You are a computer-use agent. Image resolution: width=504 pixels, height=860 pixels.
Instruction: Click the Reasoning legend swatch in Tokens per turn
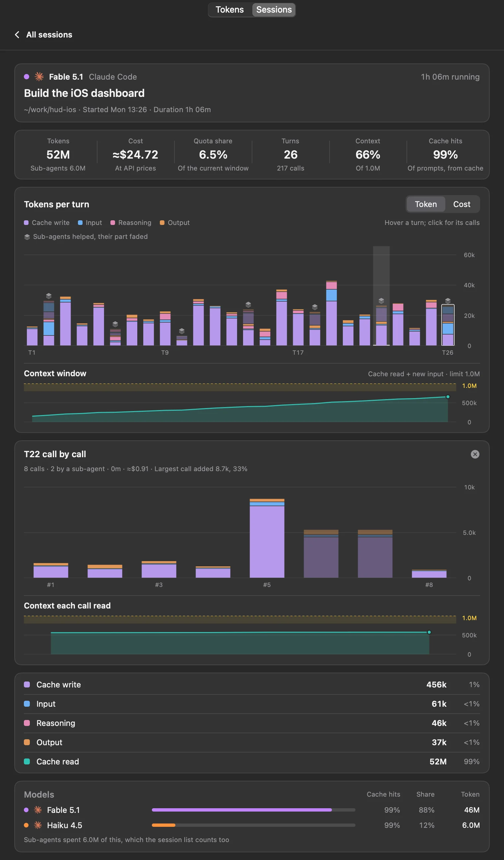[x=112, y=223]
